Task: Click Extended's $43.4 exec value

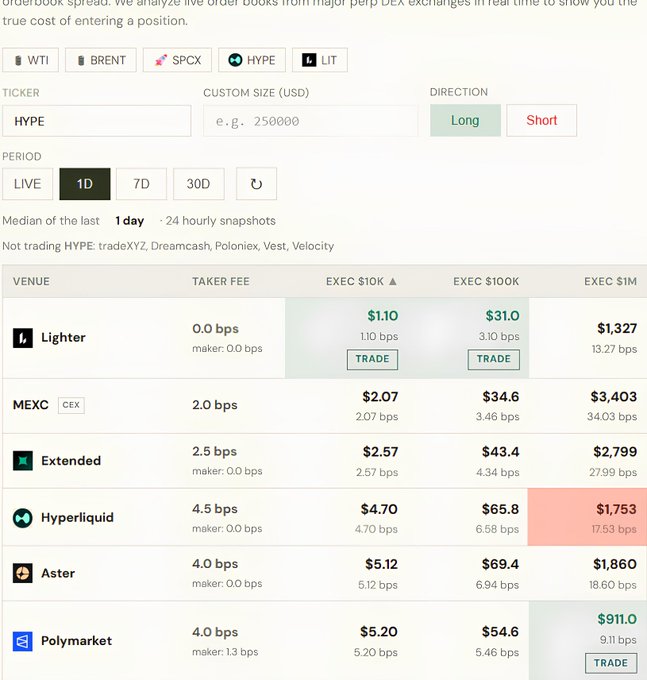Action: click(500, 452)
